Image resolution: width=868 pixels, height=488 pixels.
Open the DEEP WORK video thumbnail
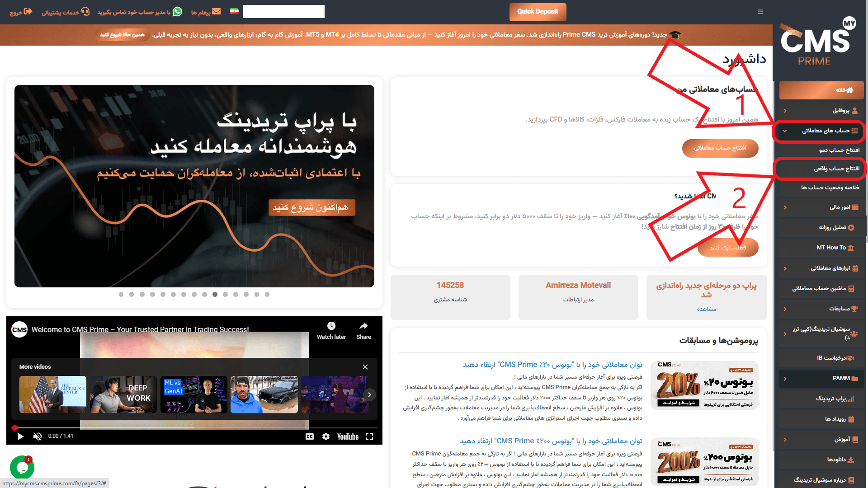click(123, 394)
